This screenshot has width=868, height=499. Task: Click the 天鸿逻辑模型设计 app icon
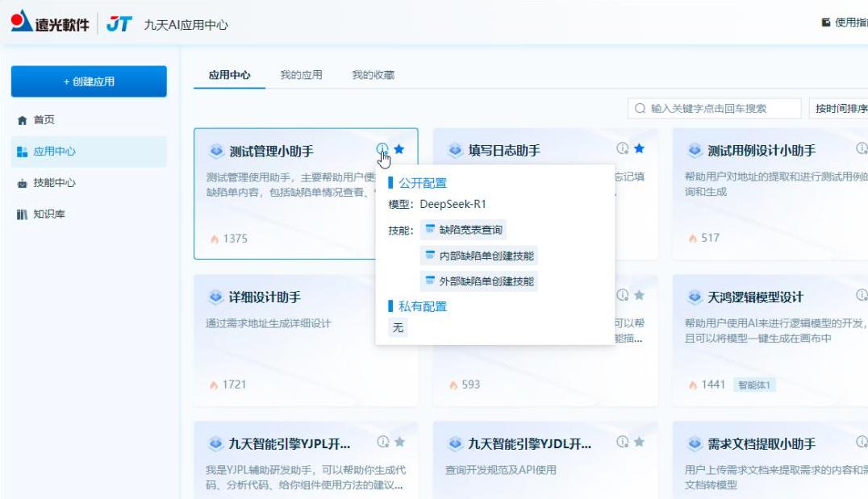point(695,297)
